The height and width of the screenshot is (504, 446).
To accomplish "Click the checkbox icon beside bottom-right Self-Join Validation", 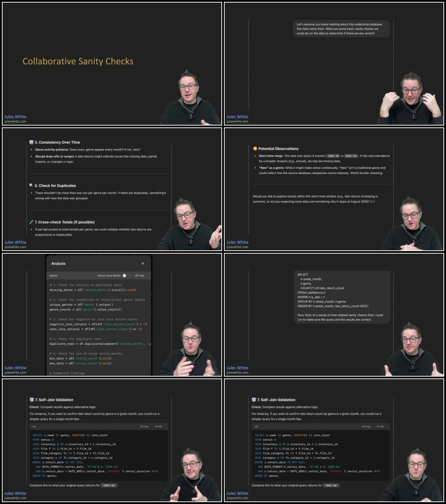I will (x=254, y=400).
